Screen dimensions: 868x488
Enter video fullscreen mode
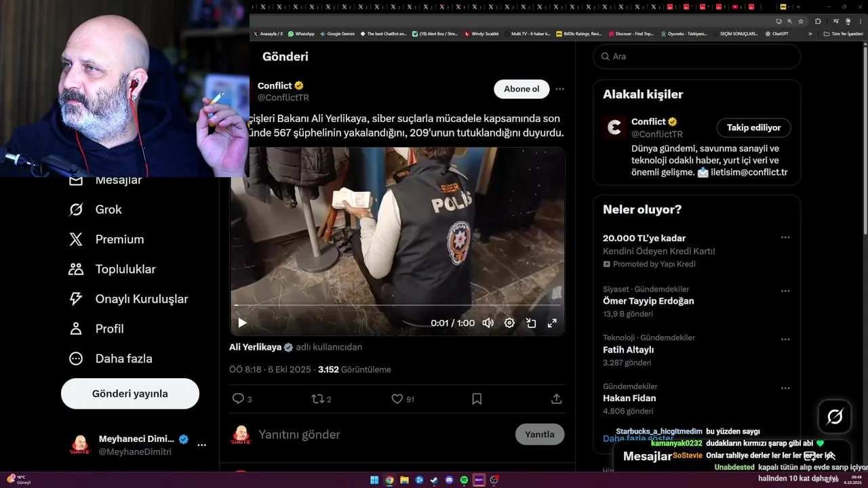(552, 323)
